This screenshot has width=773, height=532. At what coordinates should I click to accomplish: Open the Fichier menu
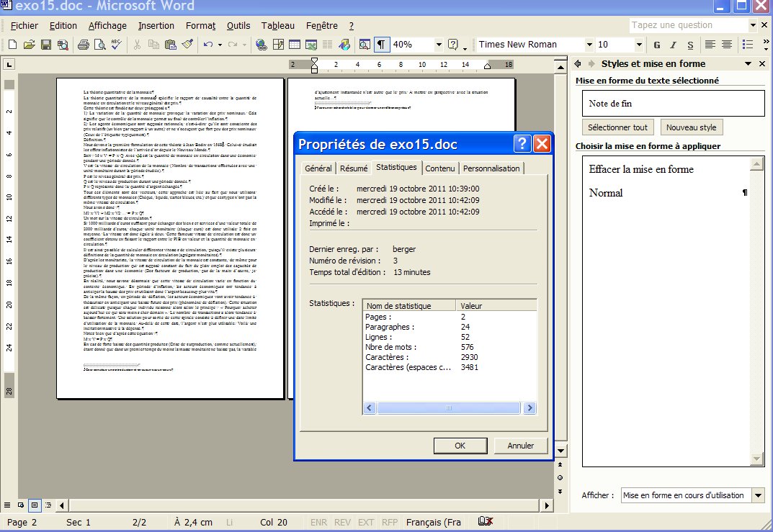coord(24,26)
